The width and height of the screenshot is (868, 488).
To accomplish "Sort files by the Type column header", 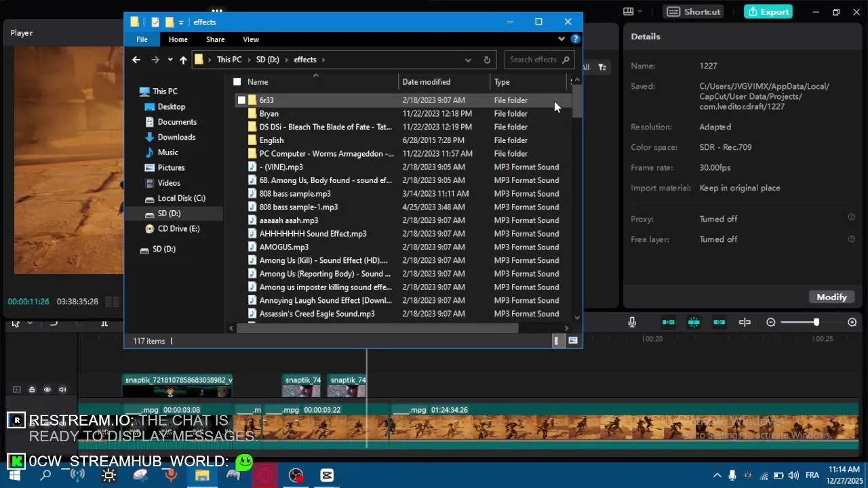I will coord(528,82).
